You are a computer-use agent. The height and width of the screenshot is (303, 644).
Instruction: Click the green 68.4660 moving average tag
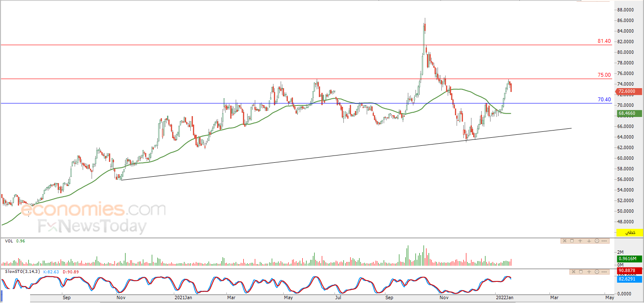click(629, 114)
